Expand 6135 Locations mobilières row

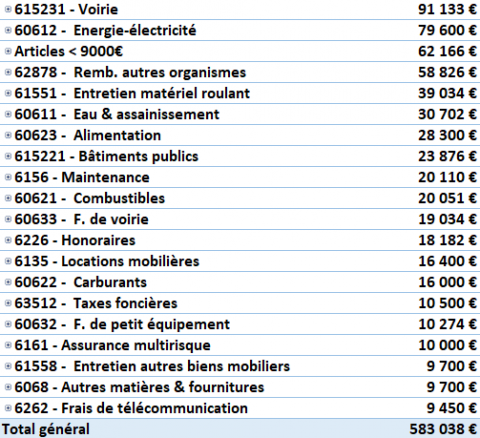point(8,261)
